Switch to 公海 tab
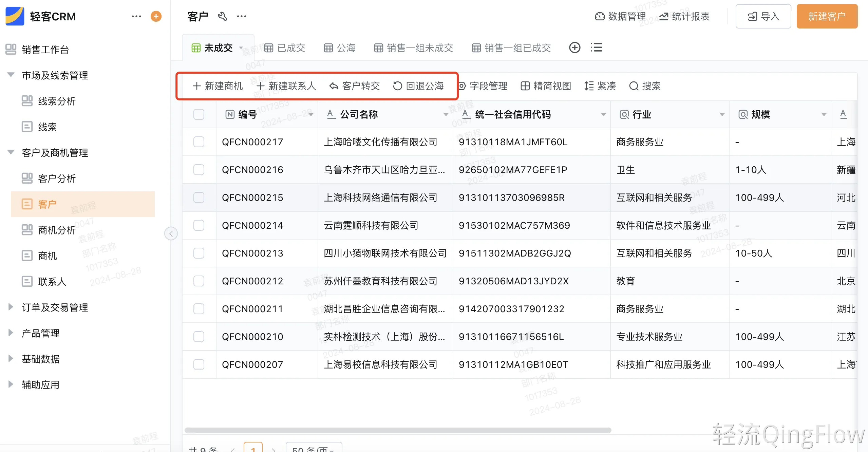The height and width of the screenshot is (452, 868). (340, 48)
